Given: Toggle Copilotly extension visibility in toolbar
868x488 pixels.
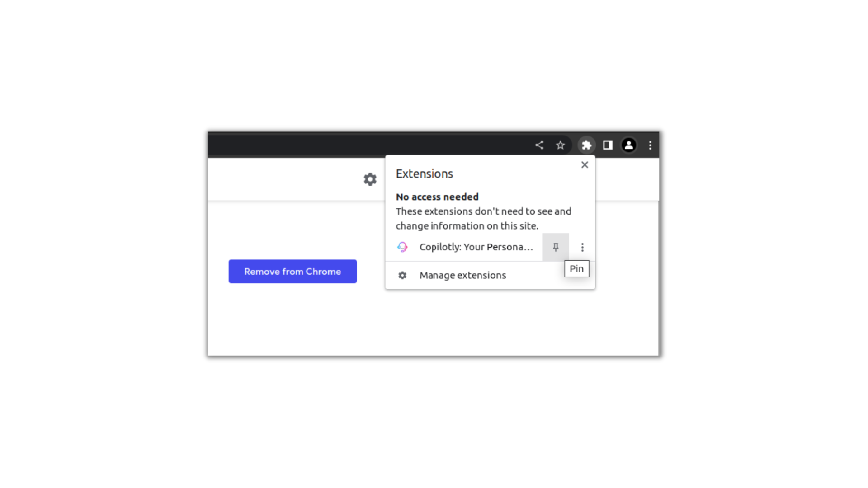Looking at the screenshot, I should pos(556,246).
